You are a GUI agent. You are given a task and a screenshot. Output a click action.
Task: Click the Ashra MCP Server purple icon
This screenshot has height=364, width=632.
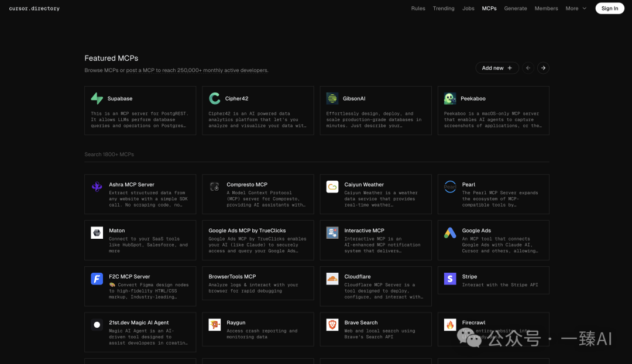point(97,187)
